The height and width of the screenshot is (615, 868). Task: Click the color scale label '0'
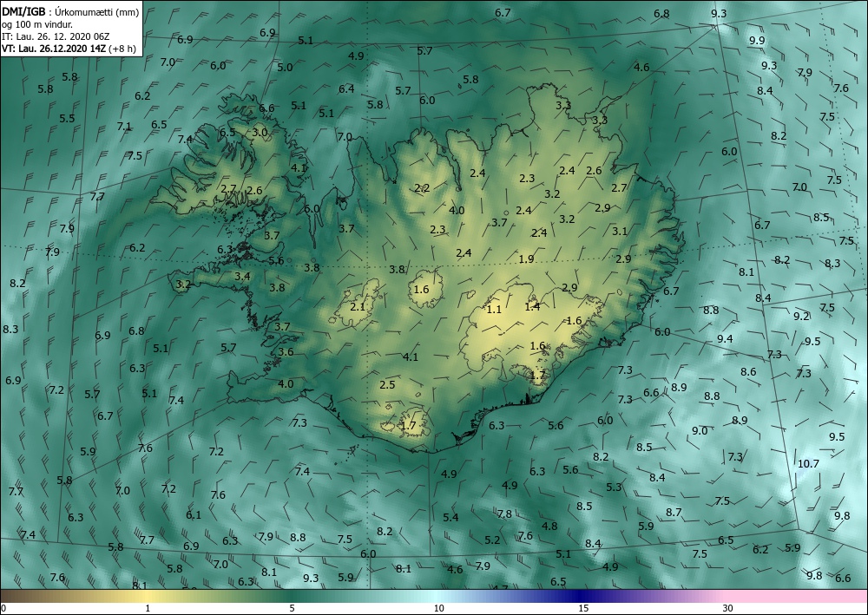3,608
